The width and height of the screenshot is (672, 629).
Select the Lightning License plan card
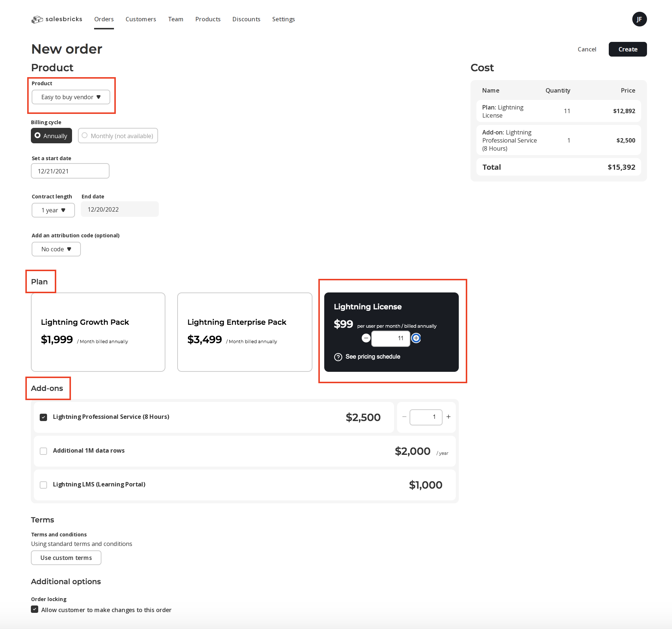392,332
